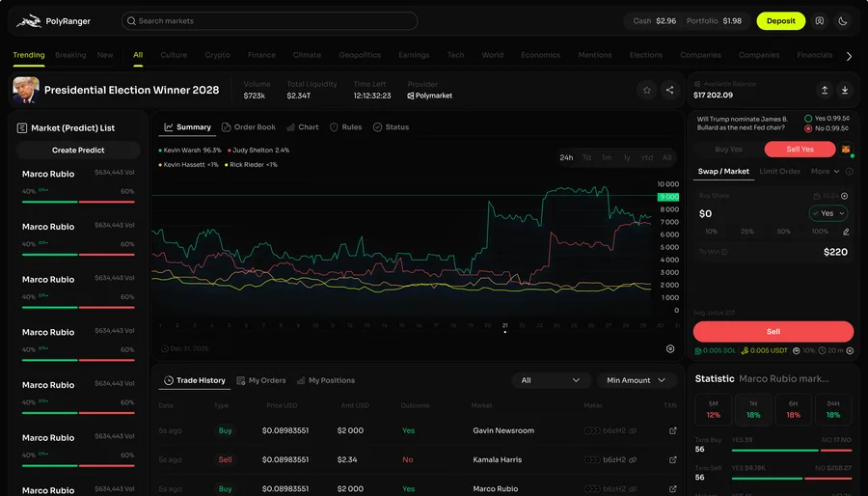Switch to Buy Yes mode
Image resolution: width=868 pixels, height=496 pixels.
tap(728, 150)
